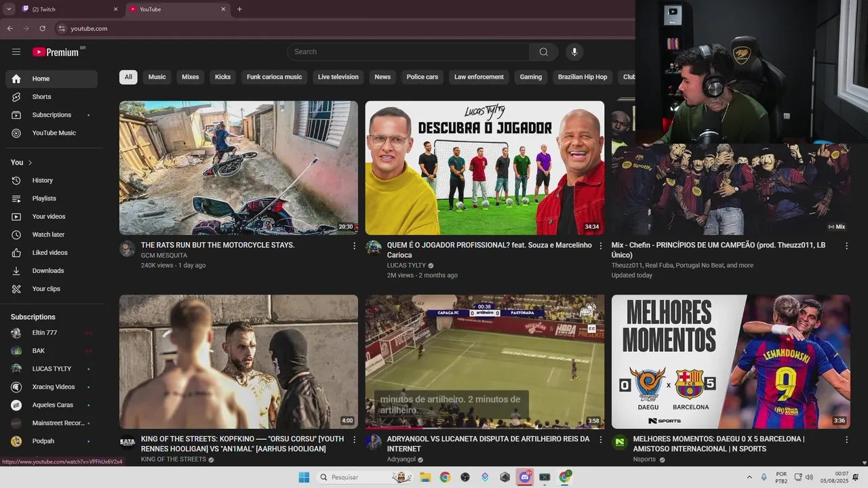Select the Mixes filter chip

(x=191, y=77)
